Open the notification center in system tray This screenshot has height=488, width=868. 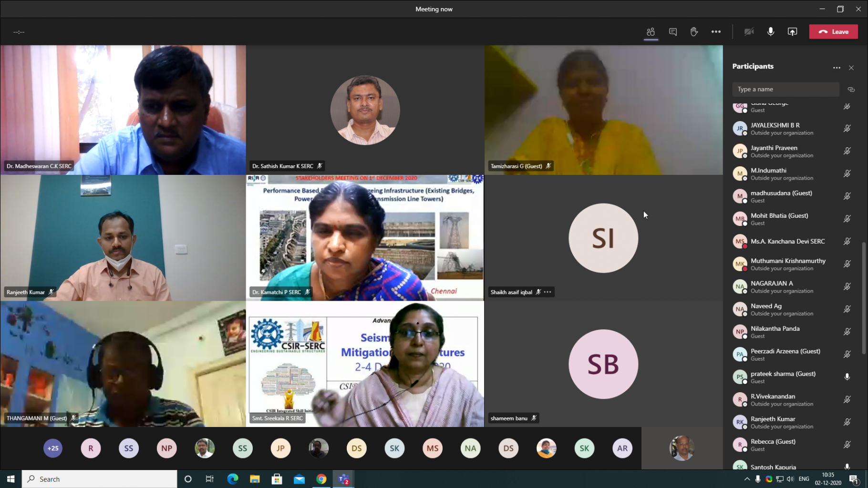click(x=854, y=479)
